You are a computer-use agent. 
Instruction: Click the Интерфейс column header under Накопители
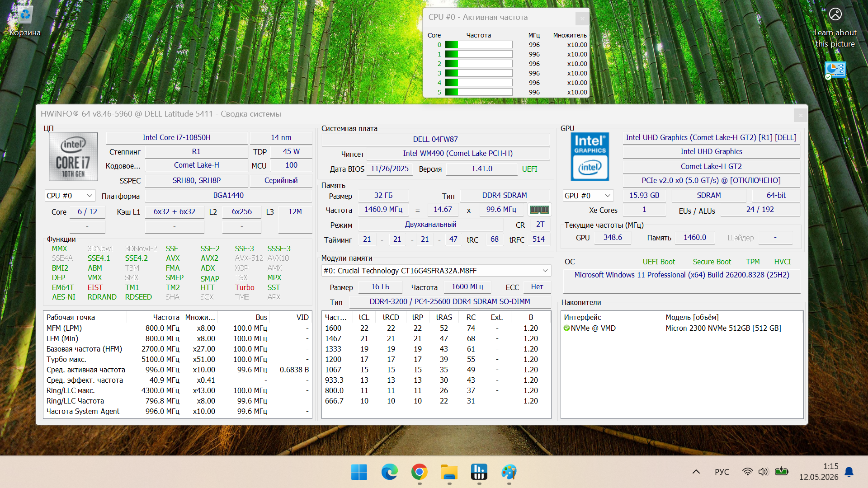612,317
